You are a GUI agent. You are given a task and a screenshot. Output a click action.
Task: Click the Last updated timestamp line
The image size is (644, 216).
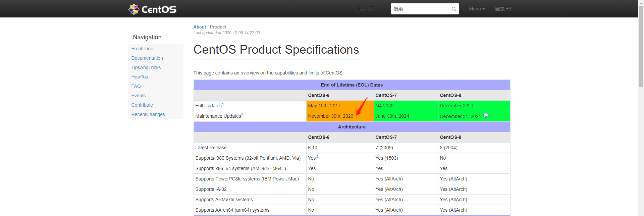coord(226,33)
